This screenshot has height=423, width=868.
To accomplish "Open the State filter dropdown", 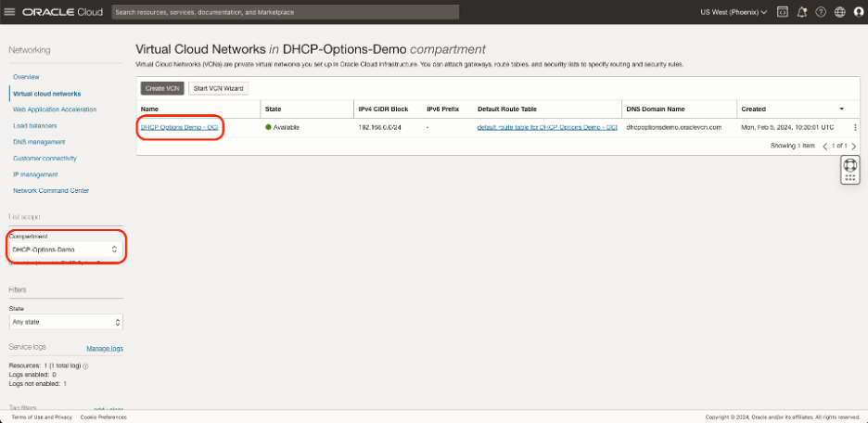I will (65, 322).
